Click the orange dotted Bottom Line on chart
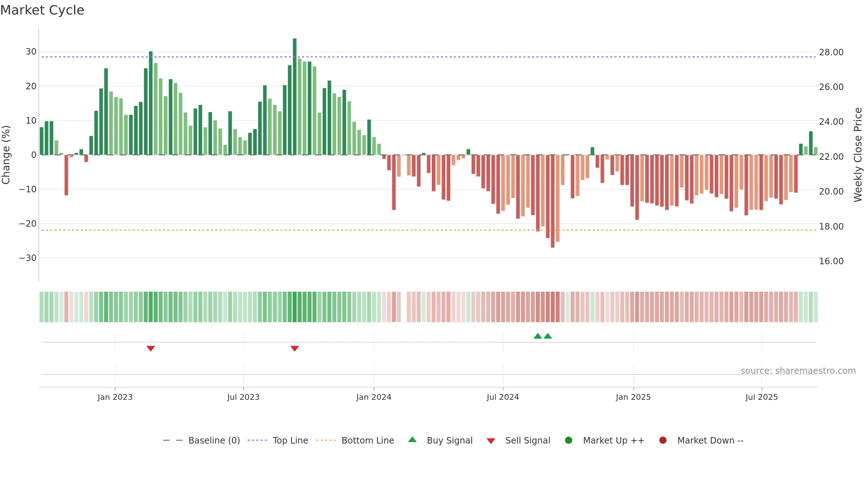The height and width of the screenshot is (488, 868). coord(429,230)
